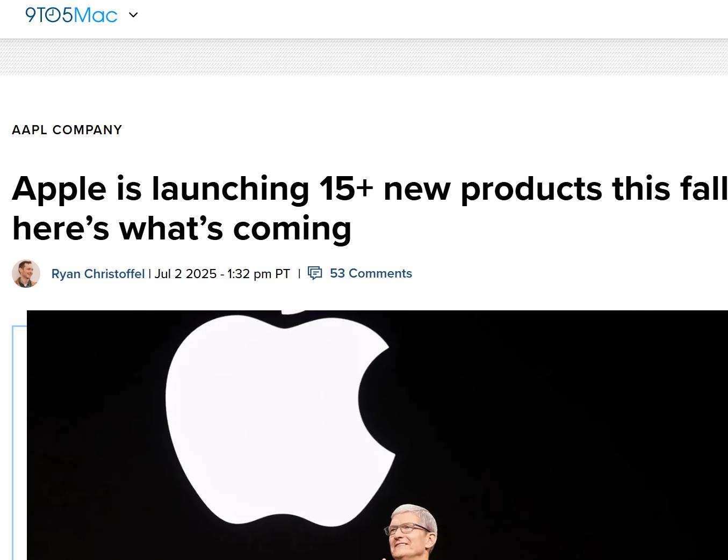Click the gray banner strip below the header
Screen dimensions: 728x560
pyautogui.click(x=364, y=57)
